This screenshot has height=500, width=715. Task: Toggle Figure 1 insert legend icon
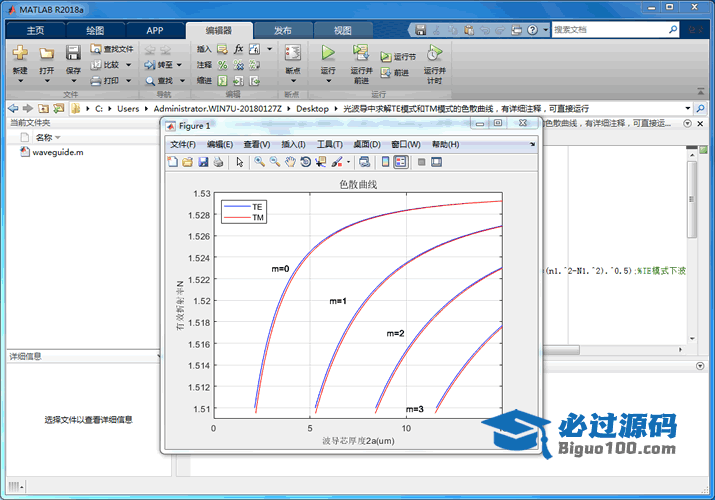(x=400, y=162)
